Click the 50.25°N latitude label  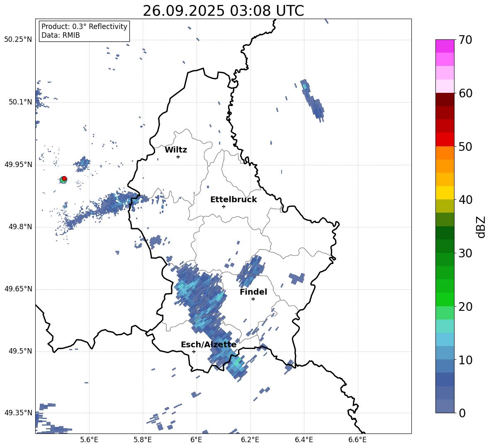tap(18, 40)
